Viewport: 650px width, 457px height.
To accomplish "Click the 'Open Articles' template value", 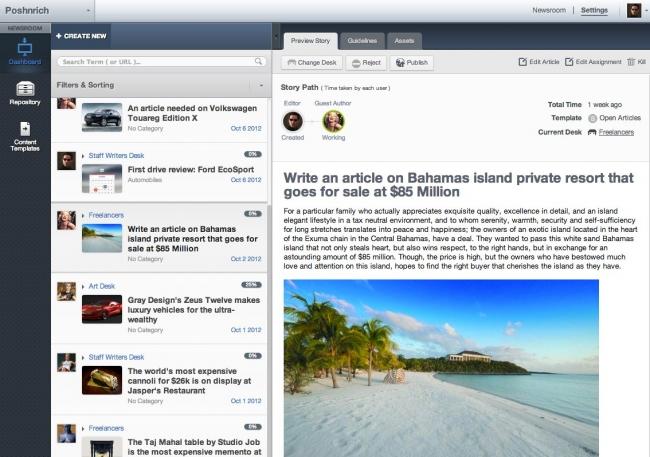I will (x=620, y=118).
